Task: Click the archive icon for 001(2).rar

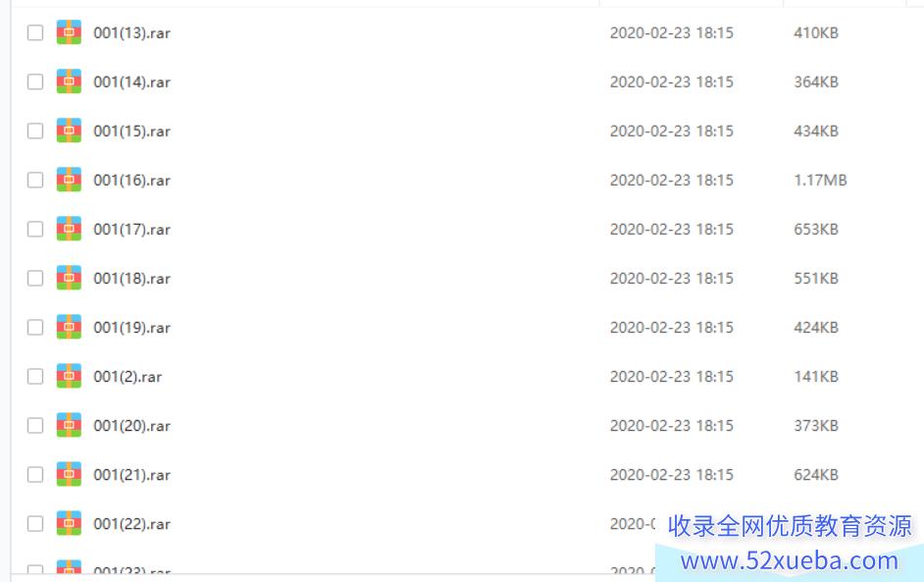Action: pos(69,376)
